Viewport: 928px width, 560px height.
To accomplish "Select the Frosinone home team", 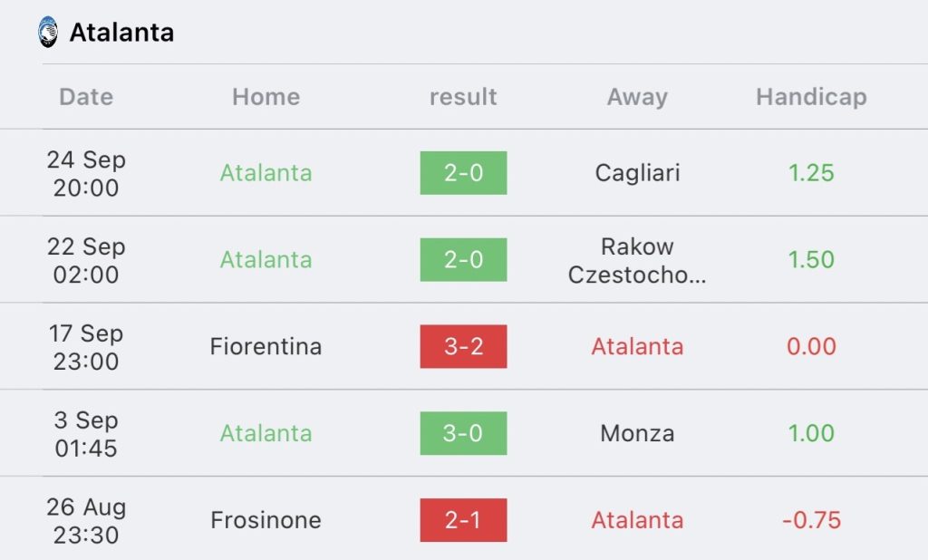I will coord(266,520).
